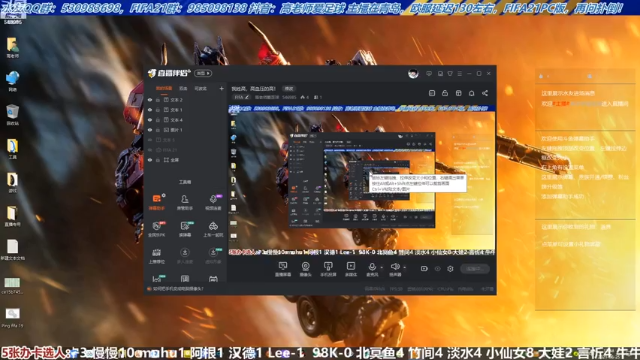Click the camera source icon below preview
The height and width of the screenshot is (360, 640).
(x=305, y=269)
